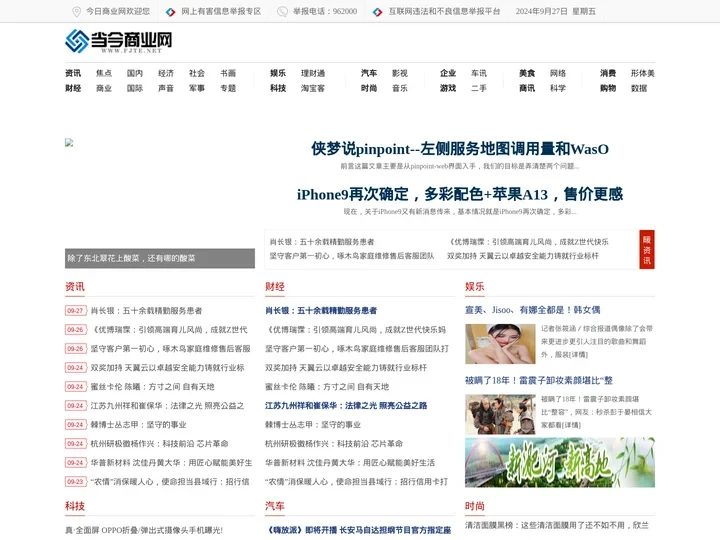Open headline 侠梦说pinpoint article
This screenshot has height=540, width=720.
coord(460,149)
